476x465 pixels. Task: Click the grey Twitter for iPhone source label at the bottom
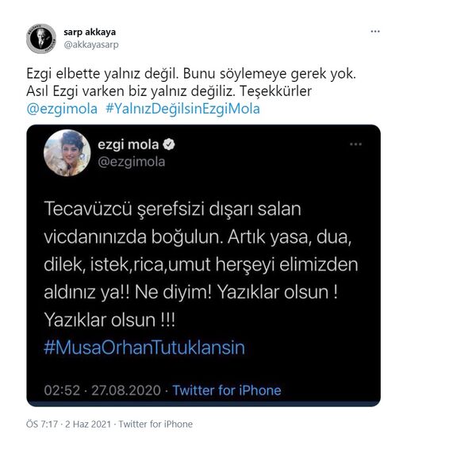[155, 424]
